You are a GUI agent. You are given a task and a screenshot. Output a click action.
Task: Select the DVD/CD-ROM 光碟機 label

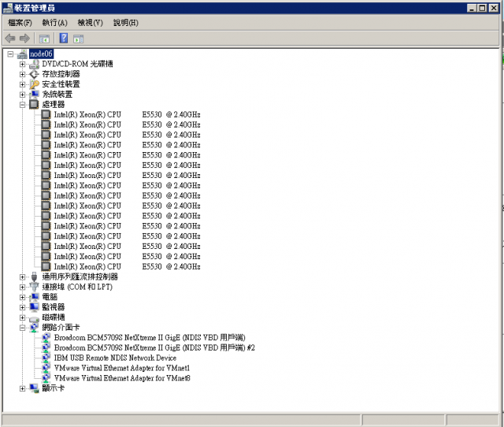click(x=77, y=64)
